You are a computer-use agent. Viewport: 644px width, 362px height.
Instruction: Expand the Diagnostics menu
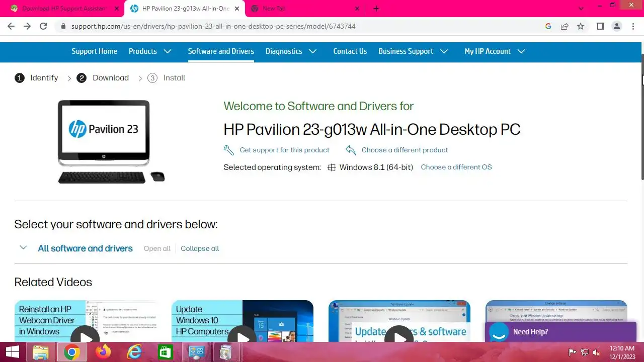[291, 51]
